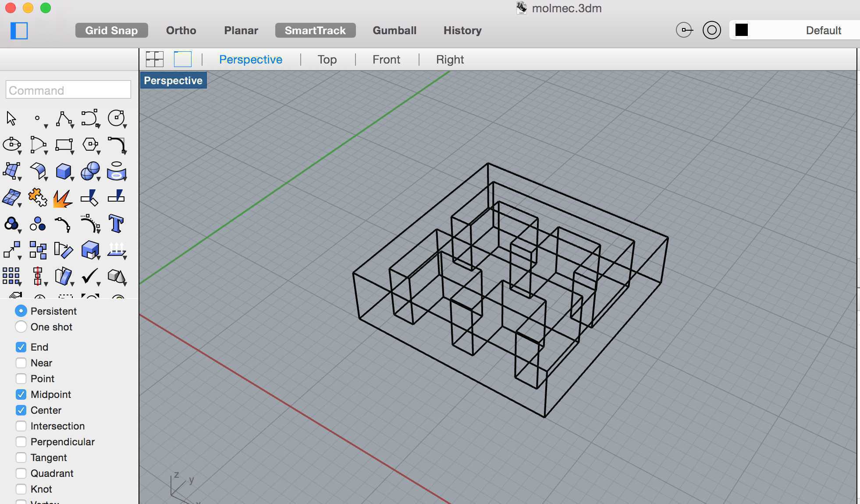Select the Trim tool
860x504 pixels.
tap(89, 198)
